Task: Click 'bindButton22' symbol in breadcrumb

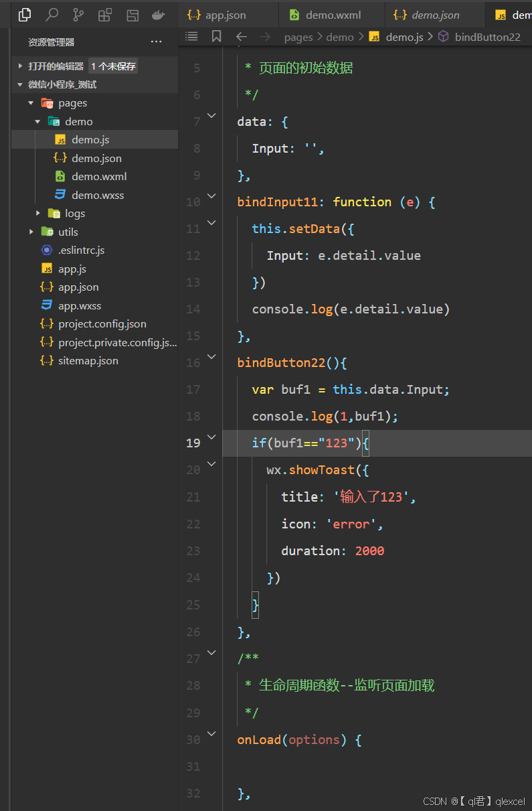Action: pos(487,37)
